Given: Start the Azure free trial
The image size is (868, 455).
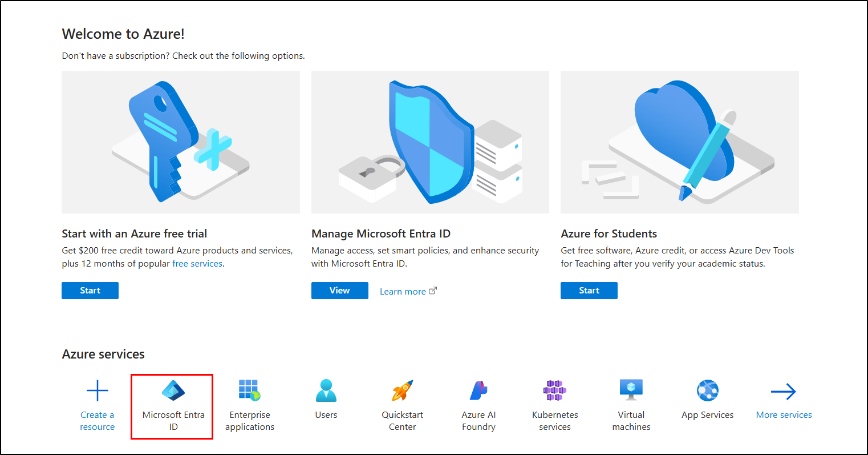Looking at the screenshot, I should tap(90, 290).
